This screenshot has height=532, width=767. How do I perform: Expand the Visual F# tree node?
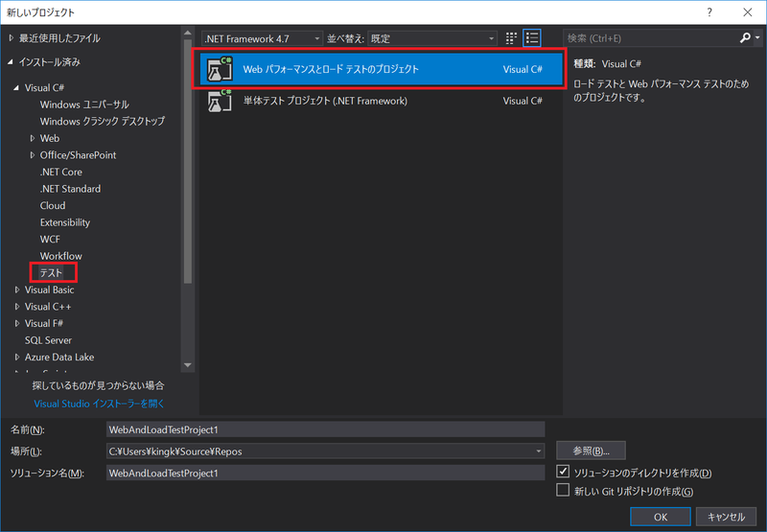click(17, 323)
